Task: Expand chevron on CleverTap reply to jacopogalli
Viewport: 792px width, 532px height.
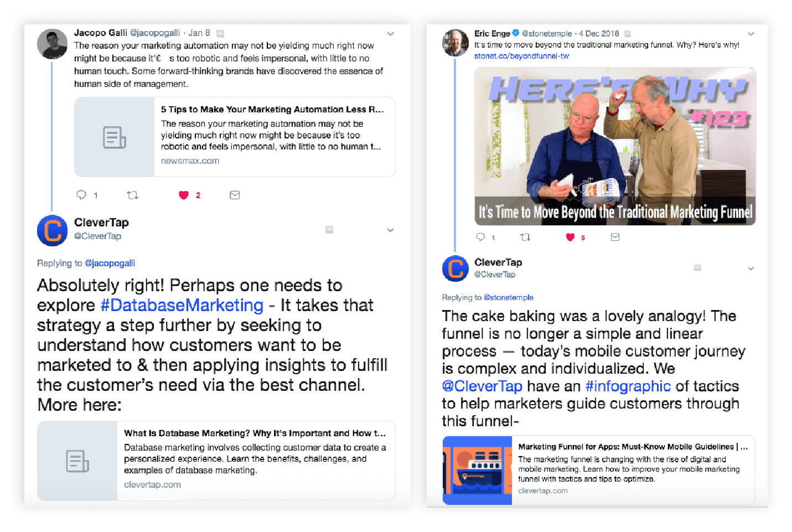Action: [390, 230]
